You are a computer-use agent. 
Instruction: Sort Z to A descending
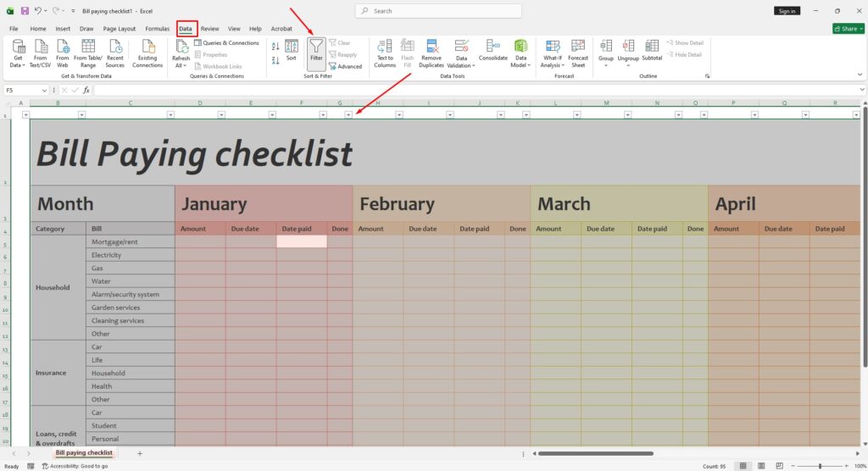coord(275,60)
